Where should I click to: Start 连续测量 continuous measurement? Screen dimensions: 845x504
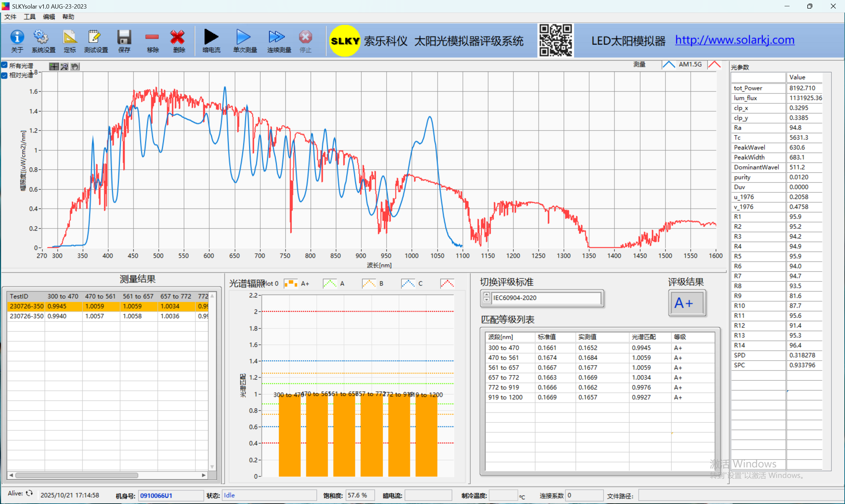pos(278,37)
